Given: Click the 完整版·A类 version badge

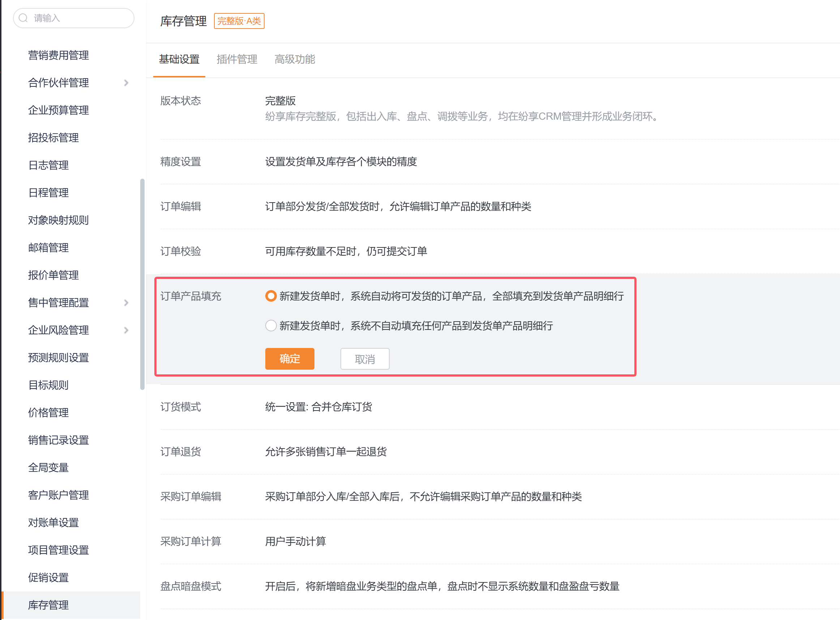Looking at the screenshot, I should point(239,21).
